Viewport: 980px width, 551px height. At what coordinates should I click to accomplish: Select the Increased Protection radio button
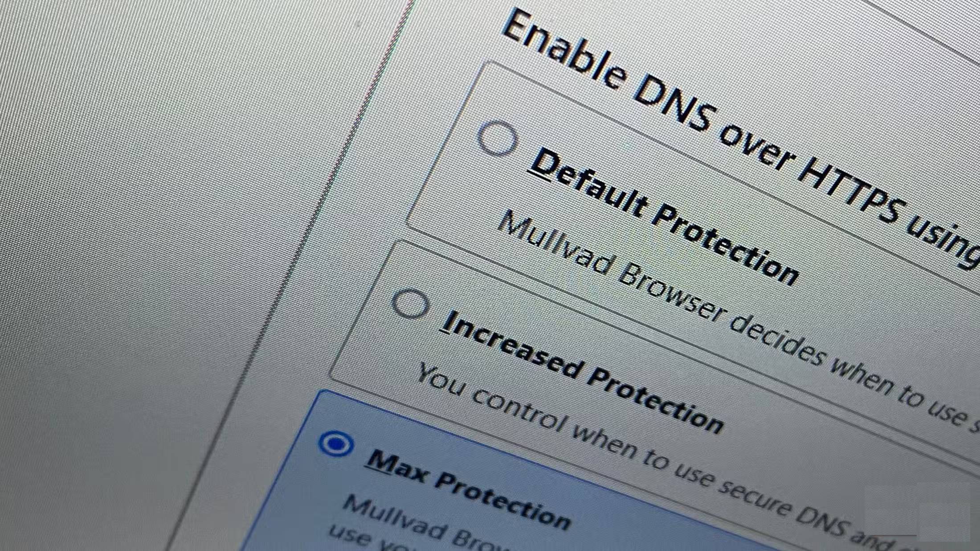411,304
